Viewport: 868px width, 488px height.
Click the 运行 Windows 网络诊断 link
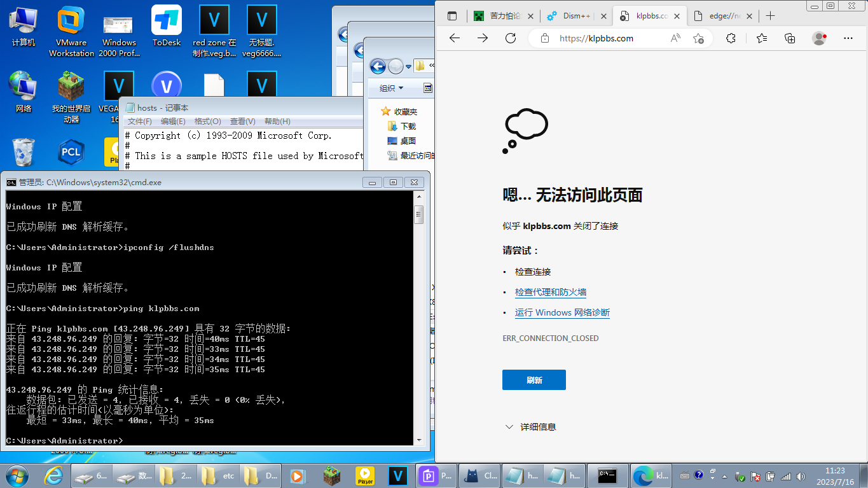coord(562,312)
